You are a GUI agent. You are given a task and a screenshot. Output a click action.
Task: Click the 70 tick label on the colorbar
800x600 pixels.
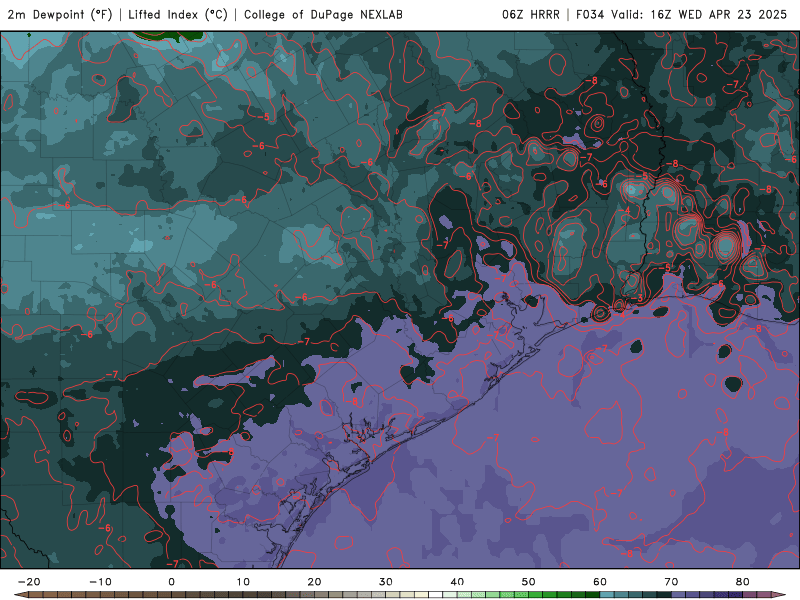click(x=671, y=582)
